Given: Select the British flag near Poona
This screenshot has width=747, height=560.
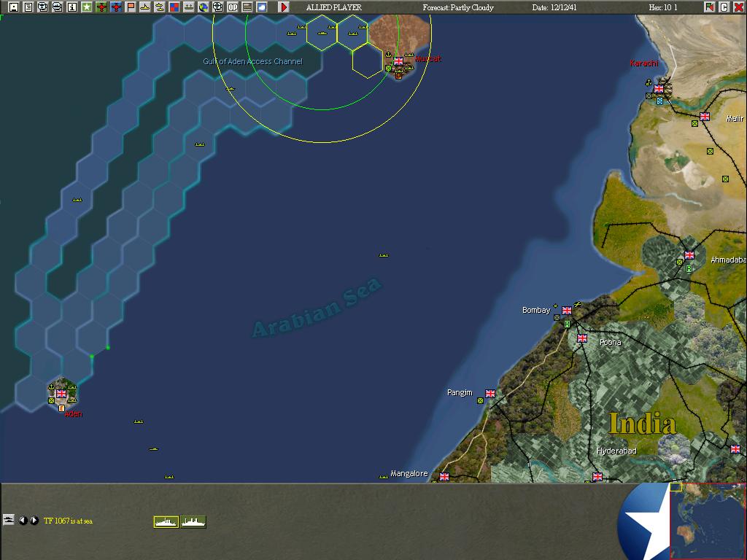Looking at the screenshot, I should [582, 338].
